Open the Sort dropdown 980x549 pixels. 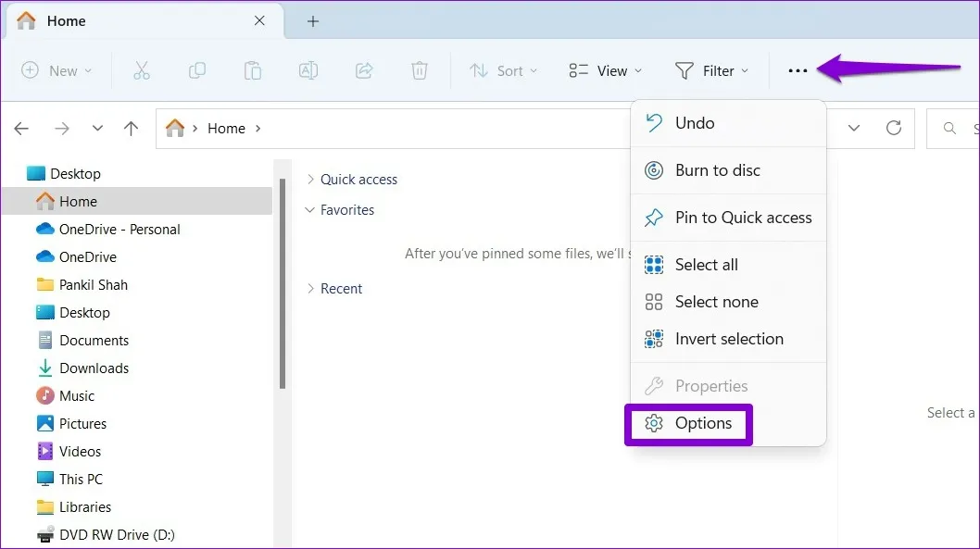tap(503, 70)
